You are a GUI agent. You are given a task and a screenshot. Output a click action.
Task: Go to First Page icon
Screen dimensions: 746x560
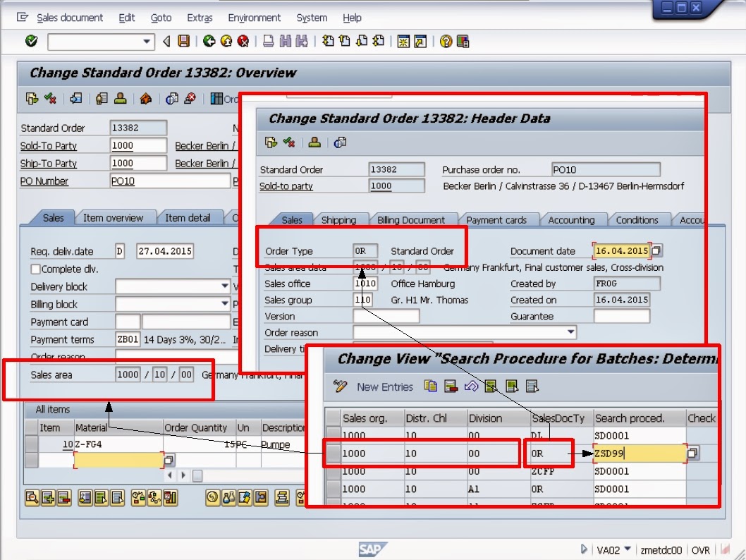click(328, 42)
